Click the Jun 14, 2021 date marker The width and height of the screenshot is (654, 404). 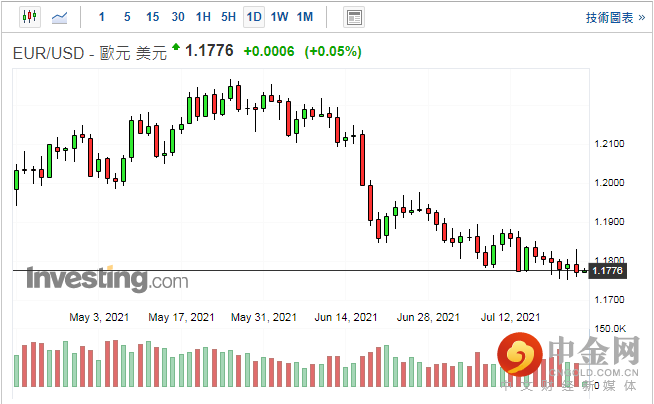pyautogui.click(x=347, y=317)
